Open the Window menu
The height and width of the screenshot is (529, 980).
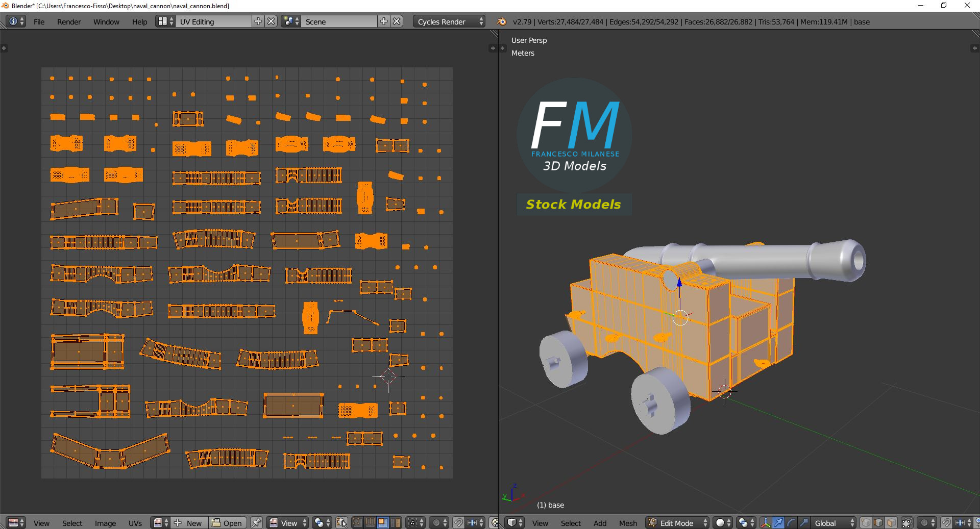106,22
